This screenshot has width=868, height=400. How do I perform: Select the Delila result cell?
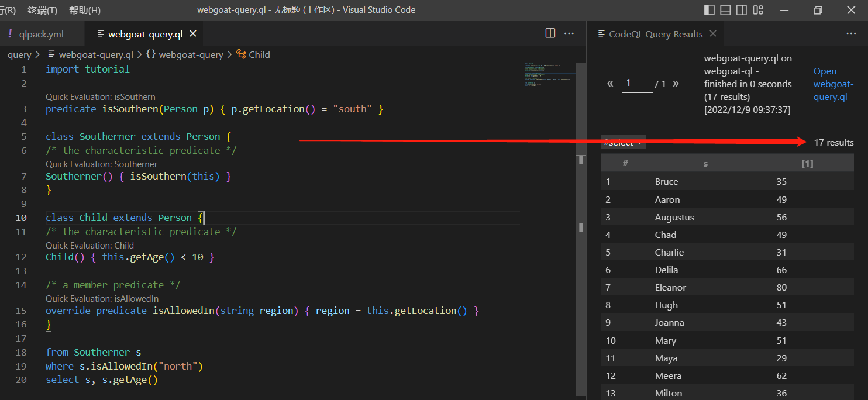667,270
